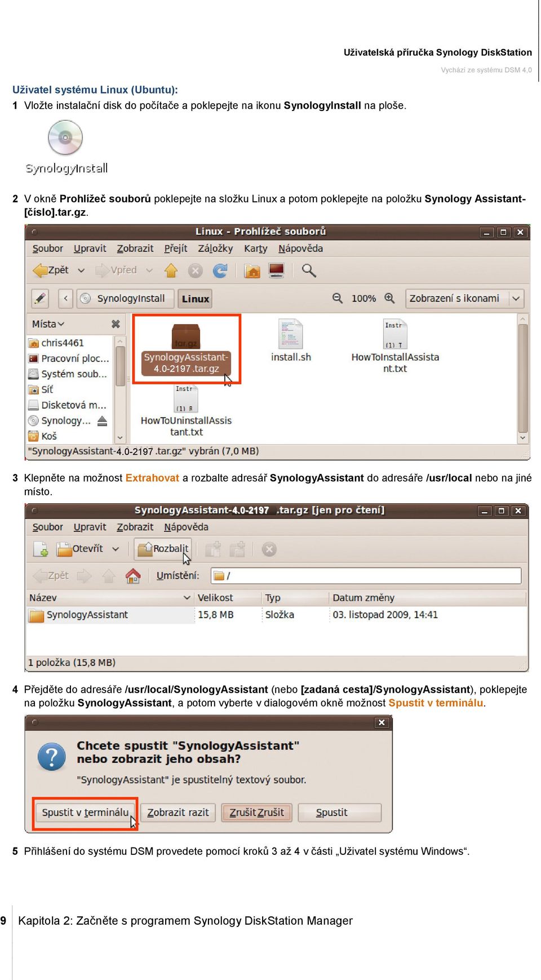Click the Spustit v terminálu button
The image size is (541, 980).
(85, 813)
